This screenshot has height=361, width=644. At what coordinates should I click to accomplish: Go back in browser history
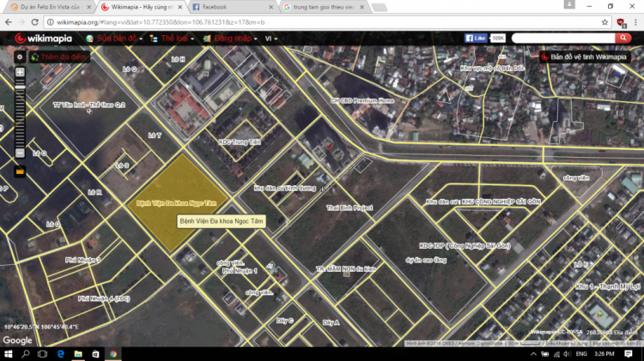point(9,22)
